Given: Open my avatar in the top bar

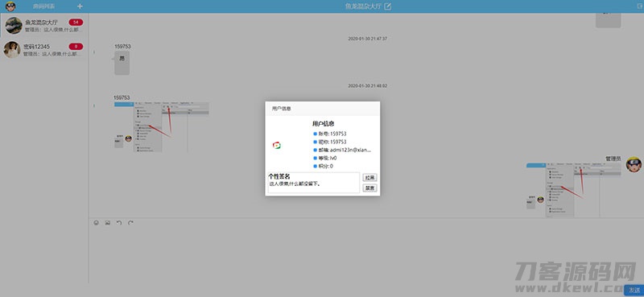Looking at the screenshot, I should pyautogui.click(x=10, y=6).
